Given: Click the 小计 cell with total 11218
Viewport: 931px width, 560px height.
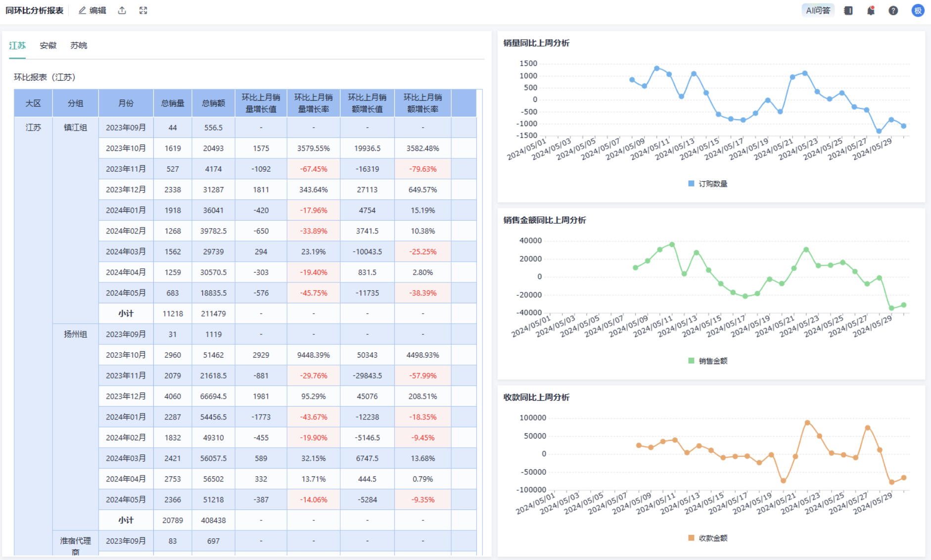Looking at the screenshot, I should pos(126,314).
